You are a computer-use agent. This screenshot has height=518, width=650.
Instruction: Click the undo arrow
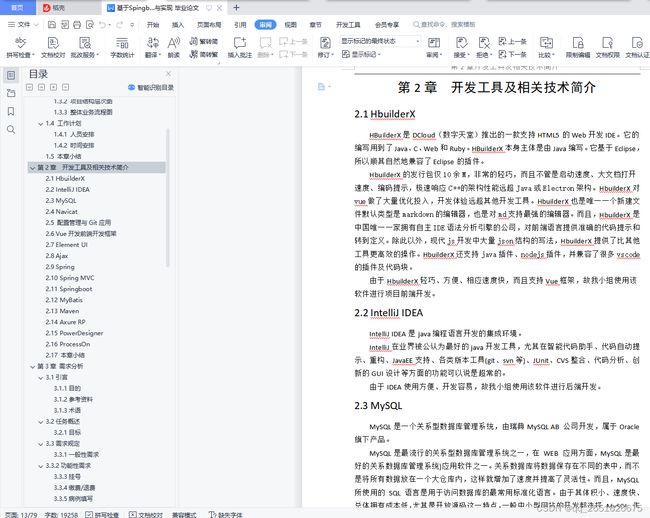tap(102, 25)
